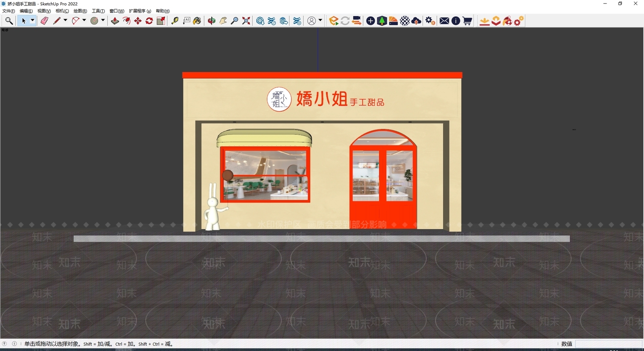Click the Send to LayOut icon

(284, 21)
